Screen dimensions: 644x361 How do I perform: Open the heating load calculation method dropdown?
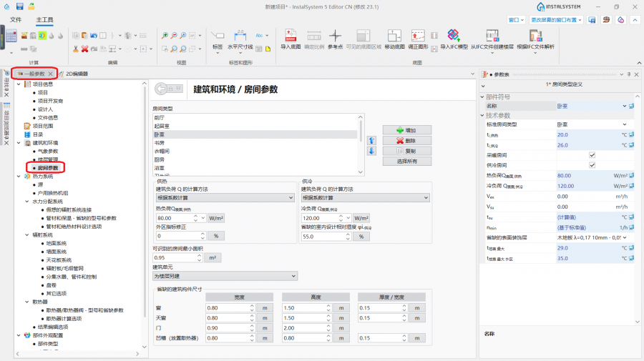pos(225,197)
